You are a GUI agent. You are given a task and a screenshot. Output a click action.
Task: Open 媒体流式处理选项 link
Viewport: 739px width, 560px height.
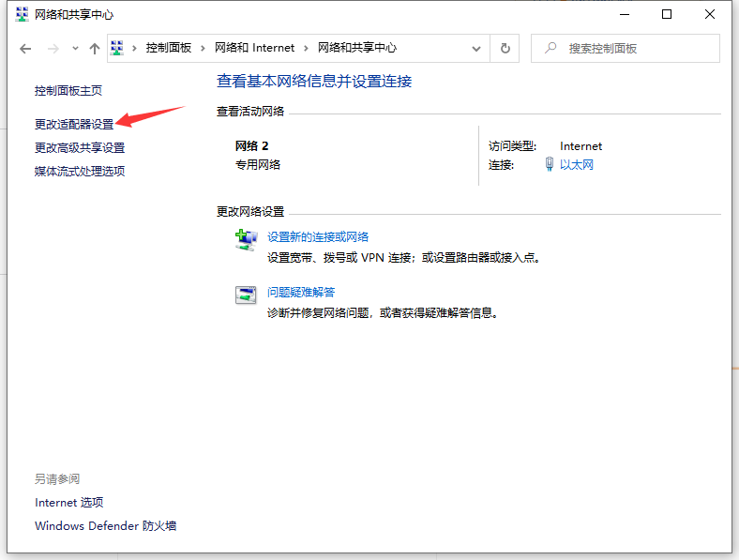pyautogui.click(x=80, y=171)
